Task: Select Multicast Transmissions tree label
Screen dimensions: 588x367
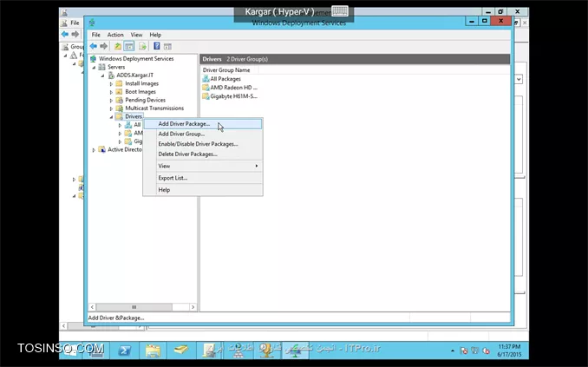Action: (154, 108)
